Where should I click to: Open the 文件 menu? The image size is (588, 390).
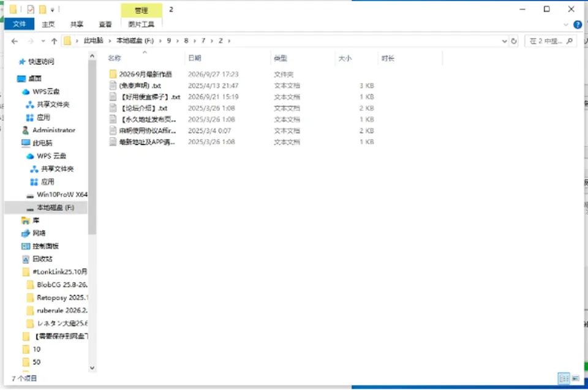20,24
